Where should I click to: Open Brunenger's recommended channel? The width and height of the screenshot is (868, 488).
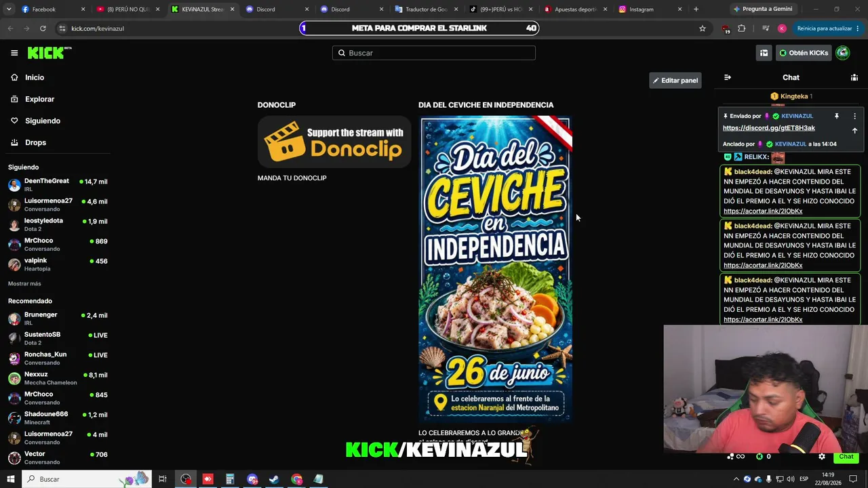tap(58, 319)
